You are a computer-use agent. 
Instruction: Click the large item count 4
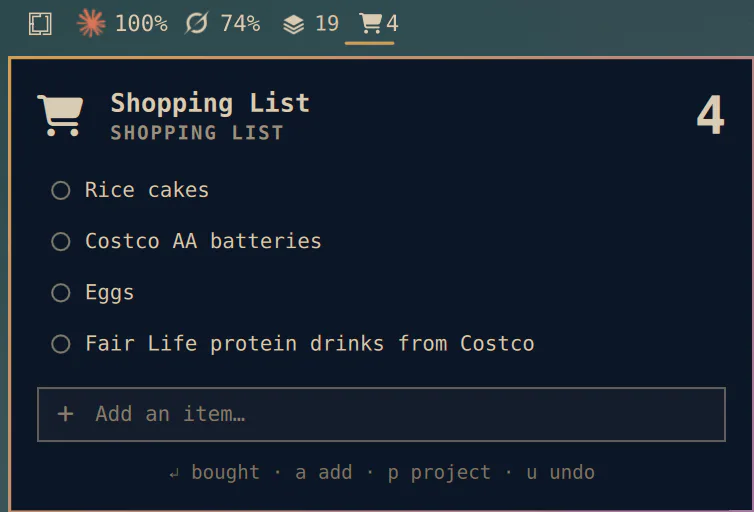pos(711,115)
